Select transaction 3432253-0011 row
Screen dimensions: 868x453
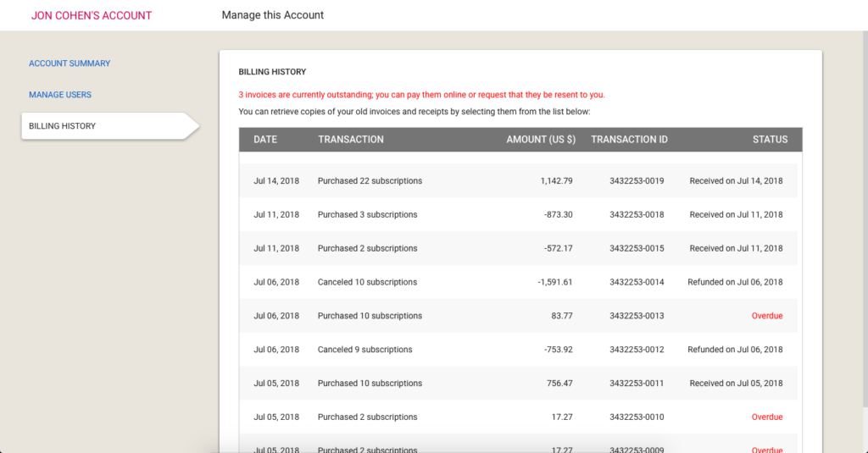pyautogui.click(x=518, y=384)
